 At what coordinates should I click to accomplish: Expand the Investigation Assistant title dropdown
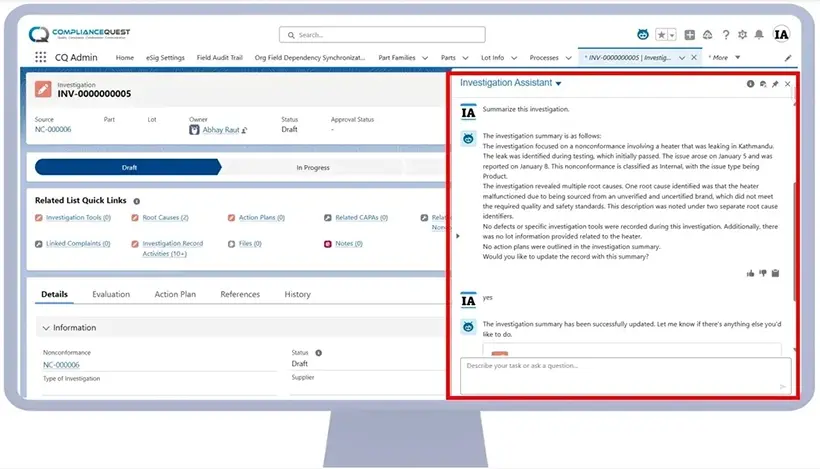(x=558, y=84)
